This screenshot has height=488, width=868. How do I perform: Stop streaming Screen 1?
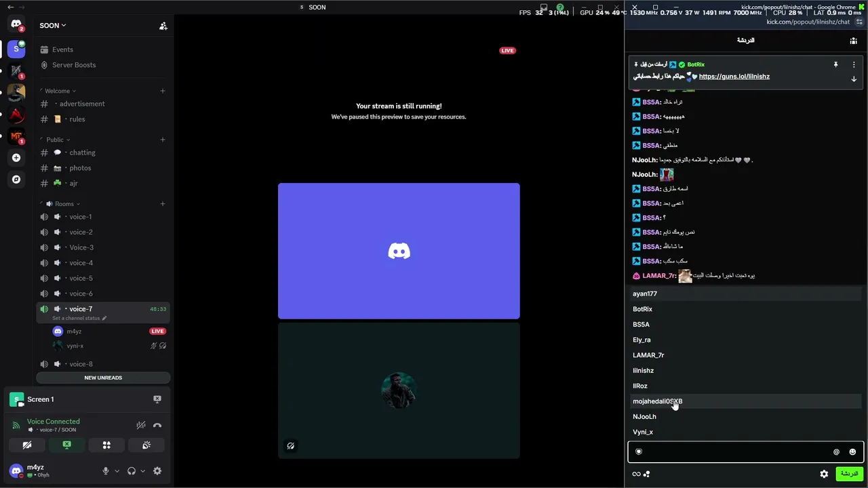point(157,399)
